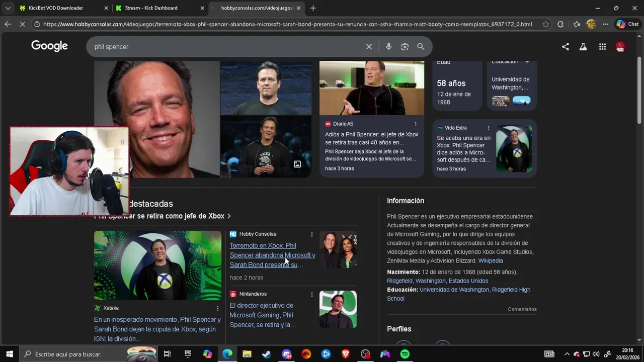
Task: Click the Estados Unidos link
Action: pyautogui.click(x=468, y=281)
